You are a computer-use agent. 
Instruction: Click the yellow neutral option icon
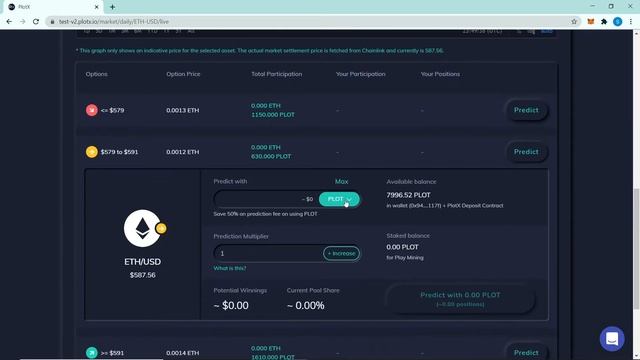tap(91, 152)
